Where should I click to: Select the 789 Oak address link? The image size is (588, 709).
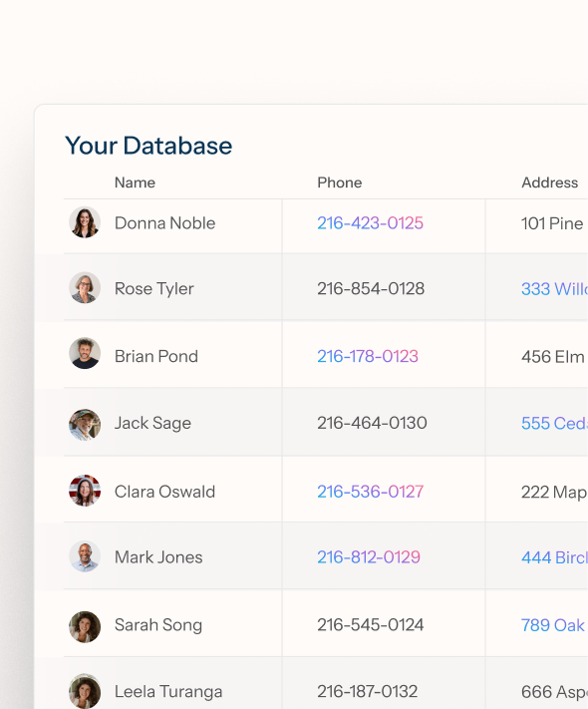point(553,625)
